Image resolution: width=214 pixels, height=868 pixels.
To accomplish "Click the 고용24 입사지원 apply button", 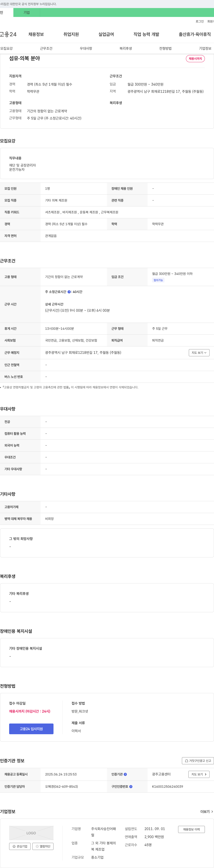I will 31,729.
